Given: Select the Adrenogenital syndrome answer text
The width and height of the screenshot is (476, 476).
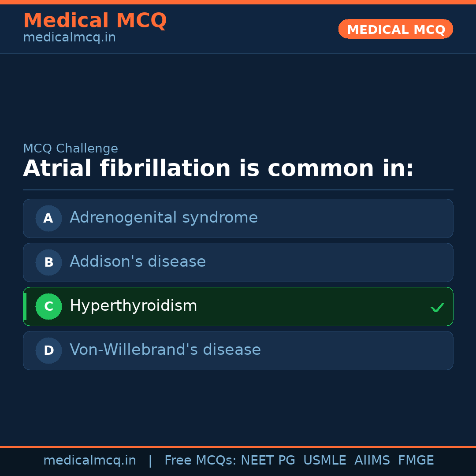Looking at the screenshot, I should point(164,218).
